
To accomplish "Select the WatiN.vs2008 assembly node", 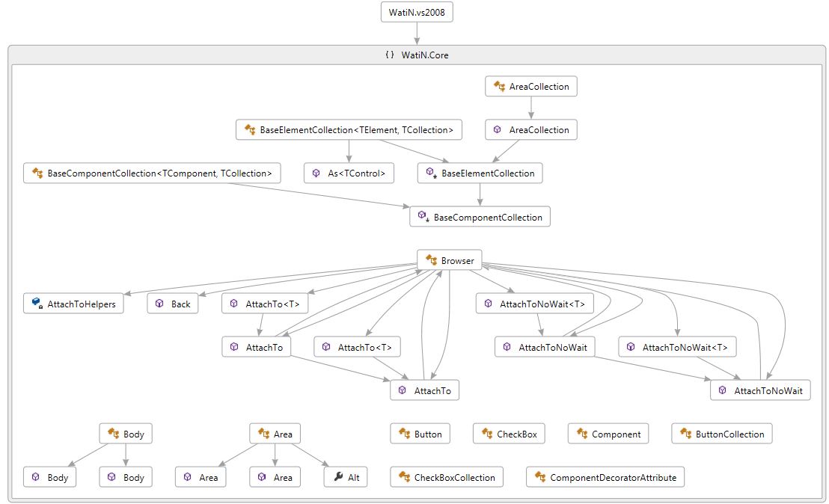I will (417, 12).
